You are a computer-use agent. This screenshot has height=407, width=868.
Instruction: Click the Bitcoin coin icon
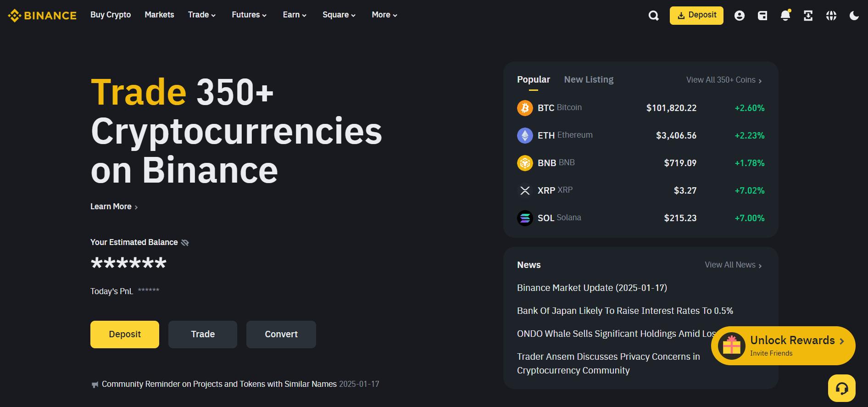point(525,108)
